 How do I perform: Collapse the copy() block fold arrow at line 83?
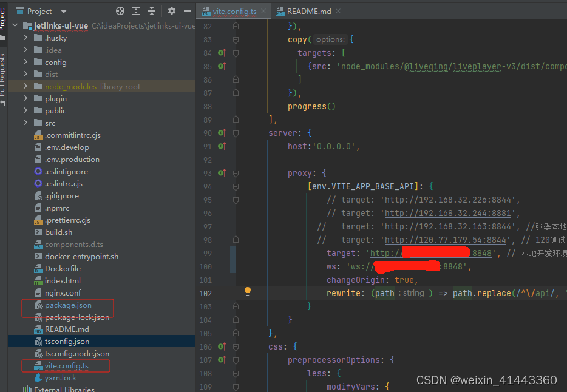[x=236, y=39]
